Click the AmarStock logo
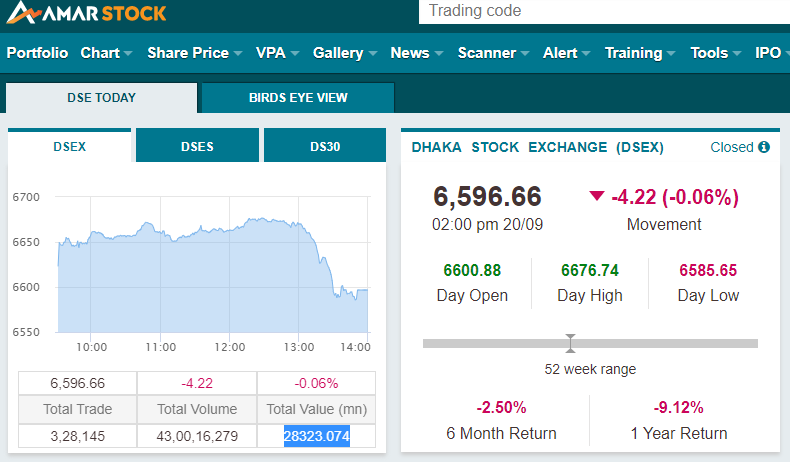The height and width of the screenshot is (462, 790). point(86,12)
